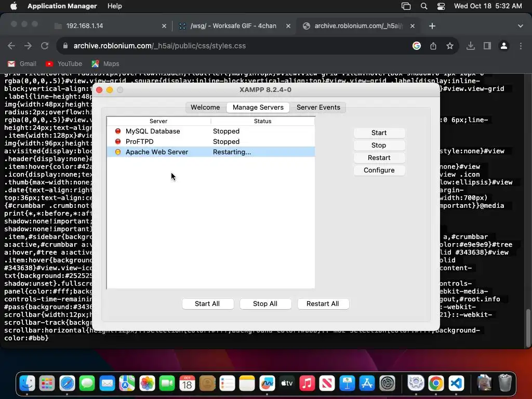Open Chrome profile avatar icon
This screenshot has width=532, height=399.
[x=504, y=46]
